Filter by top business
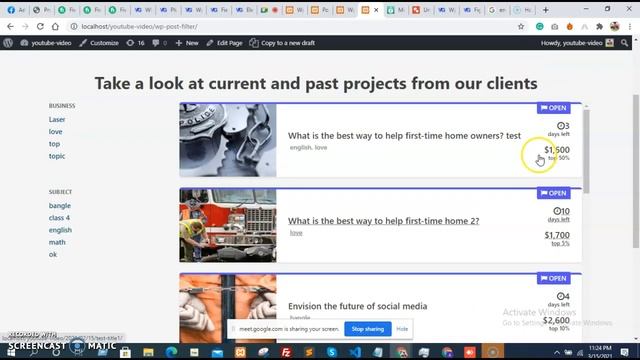 [54, 144]
